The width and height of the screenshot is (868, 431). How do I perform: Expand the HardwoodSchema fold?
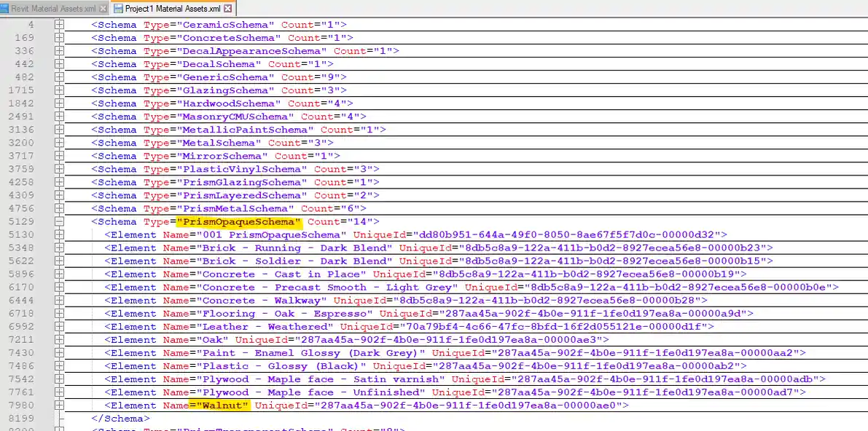[x=59, y=103]
